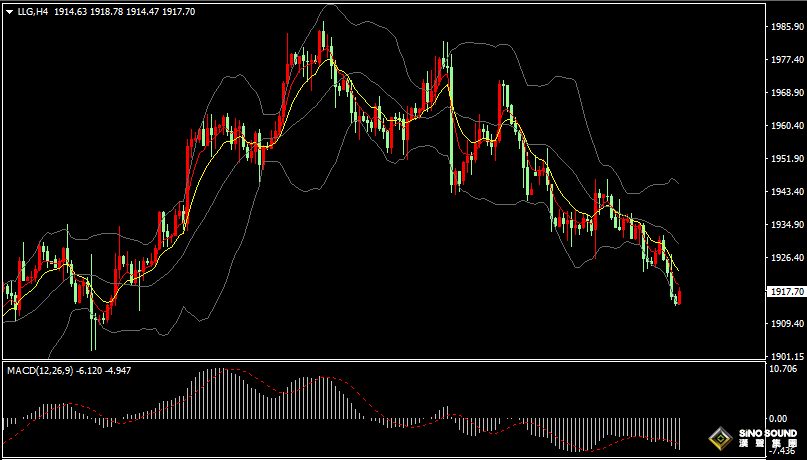Click the triangle arrow beside LLG,H4
This screenshot has width=807, height=460.
(x=9, y=10)
